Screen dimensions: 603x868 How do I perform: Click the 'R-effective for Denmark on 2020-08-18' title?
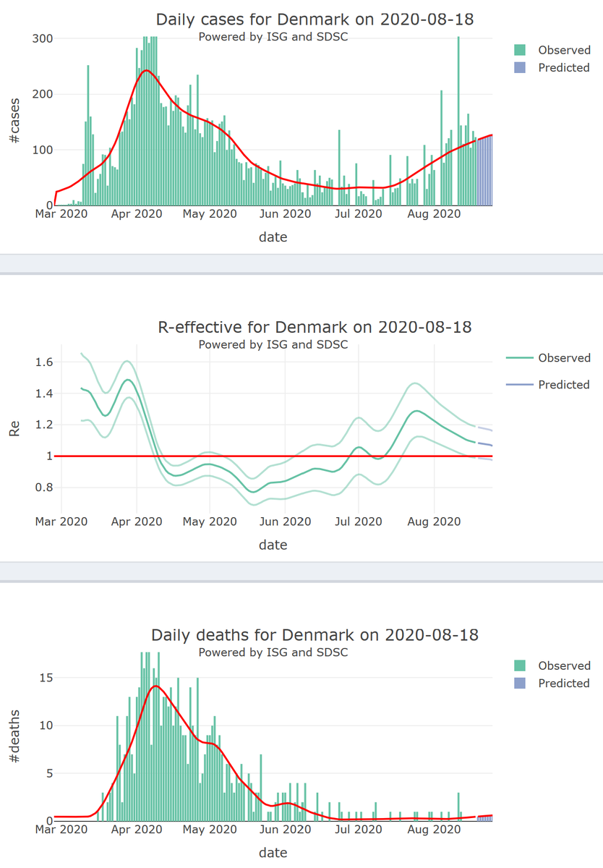pos(315,327)
